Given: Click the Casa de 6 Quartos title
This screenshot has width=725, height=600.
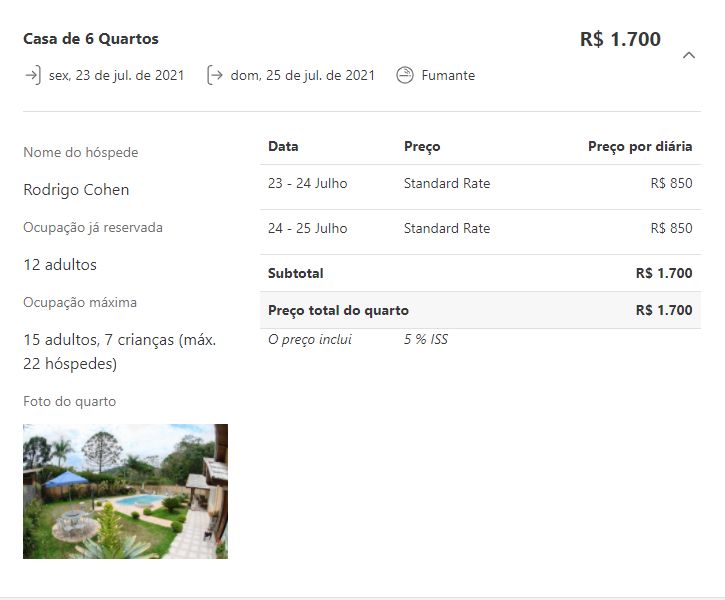Looking at the screenshot, I should (91, 39).
